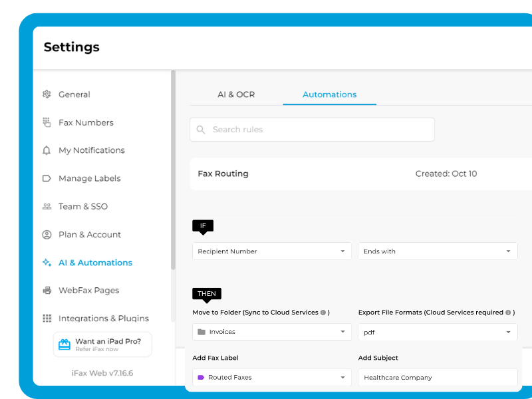The image size is (532, 399).
Task: Click the folder icon next to Invoices
Action: point(201,332)
